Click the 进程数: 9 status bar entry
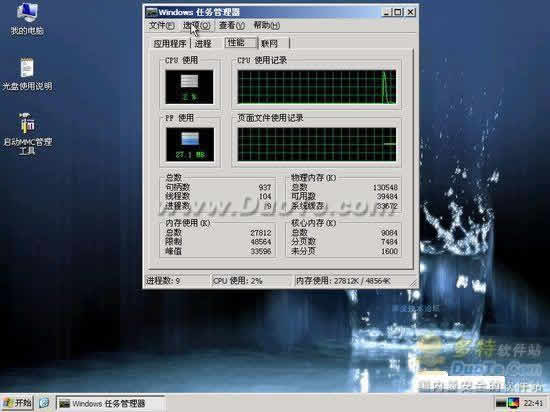 pyautogui.click(x=177, y=281)
